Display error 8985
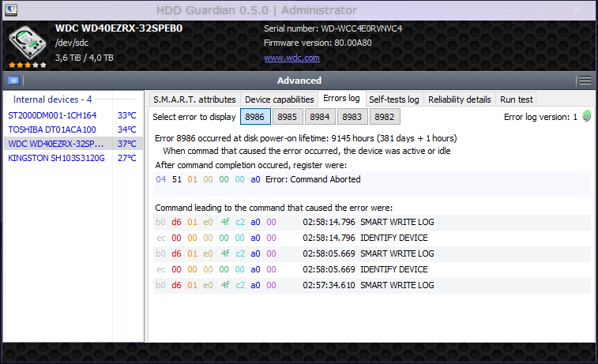The height and width of the screenshot is (364, 598). coord(288,117)
